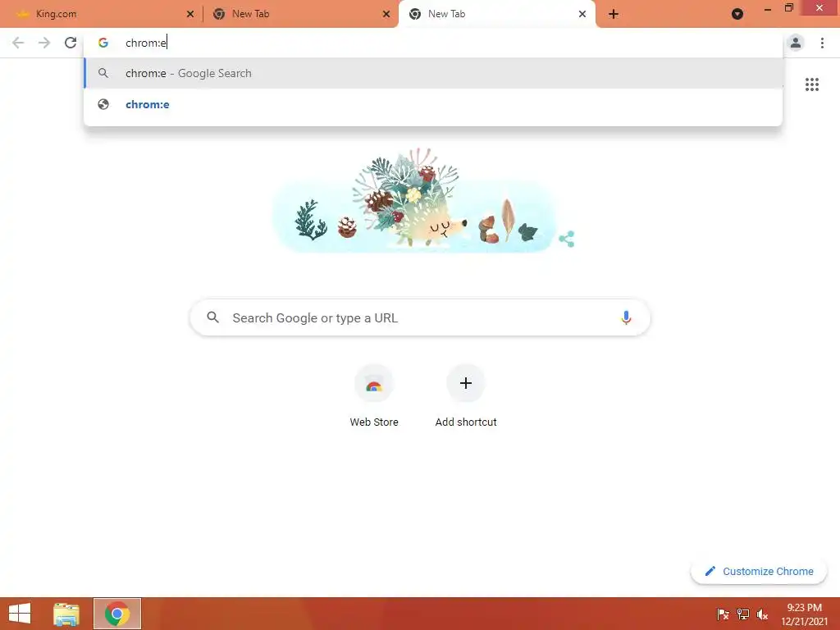Add a new shortcut tile

(x=466, y=396)
